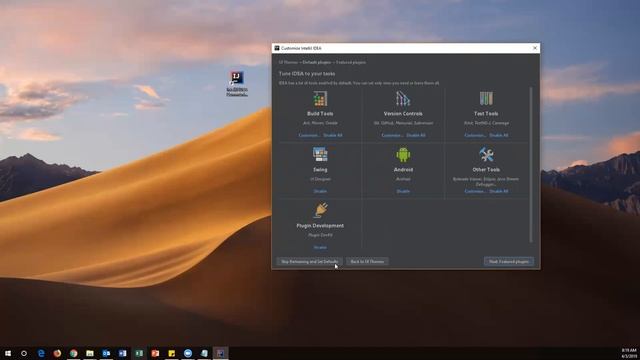Click the Swing UI designer icon

point(320,155)
